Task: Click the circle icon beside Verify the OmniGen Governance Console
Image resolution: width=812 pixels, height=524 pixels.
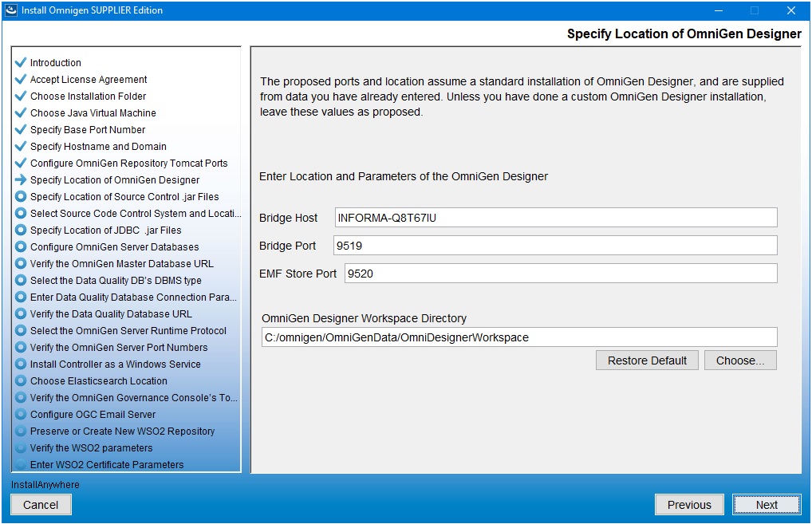Action: 21,397
